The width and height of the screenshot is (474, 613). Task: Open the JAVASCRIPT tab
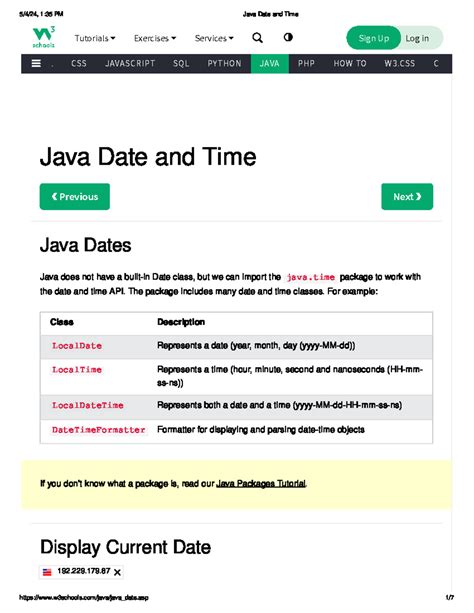(x=130, y=64)
